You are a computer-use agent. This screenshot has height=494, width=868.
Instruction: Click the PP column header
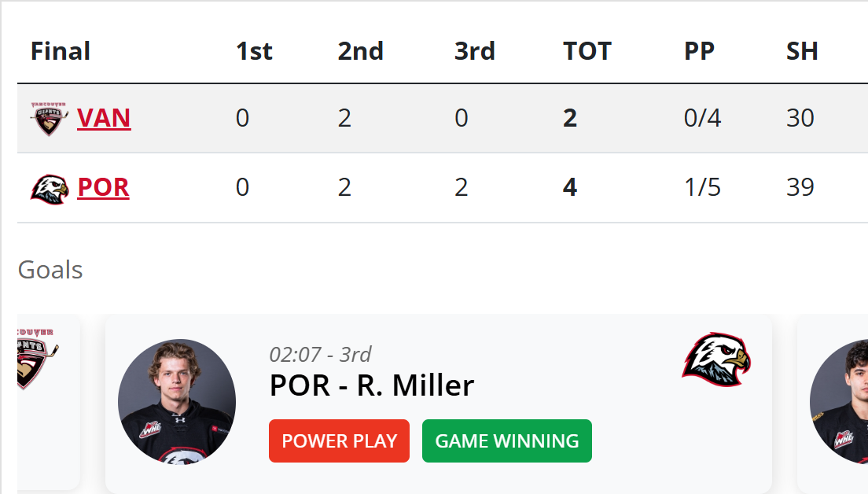coord(699,52)
